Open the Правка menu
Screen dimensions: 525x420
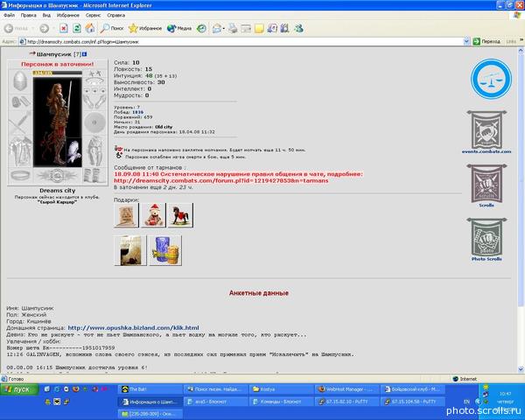pos(29,16)
